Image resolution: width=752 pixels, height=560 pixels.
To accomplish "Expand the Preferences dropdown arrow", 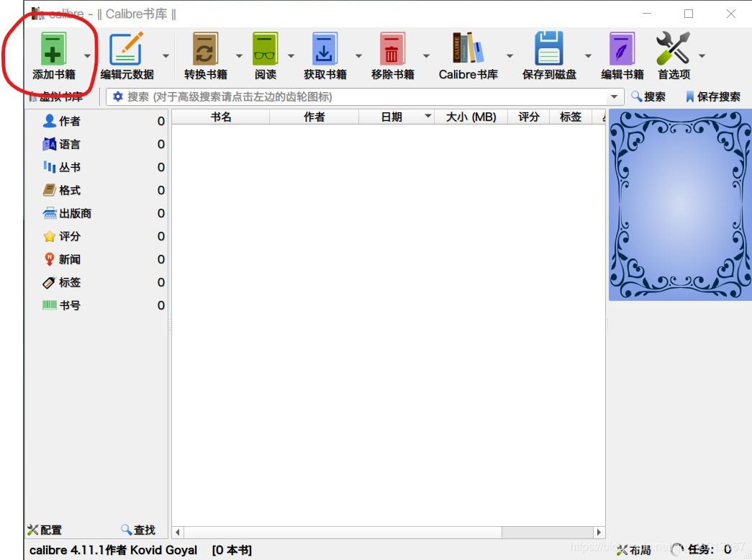I will (x=702, y=55).
